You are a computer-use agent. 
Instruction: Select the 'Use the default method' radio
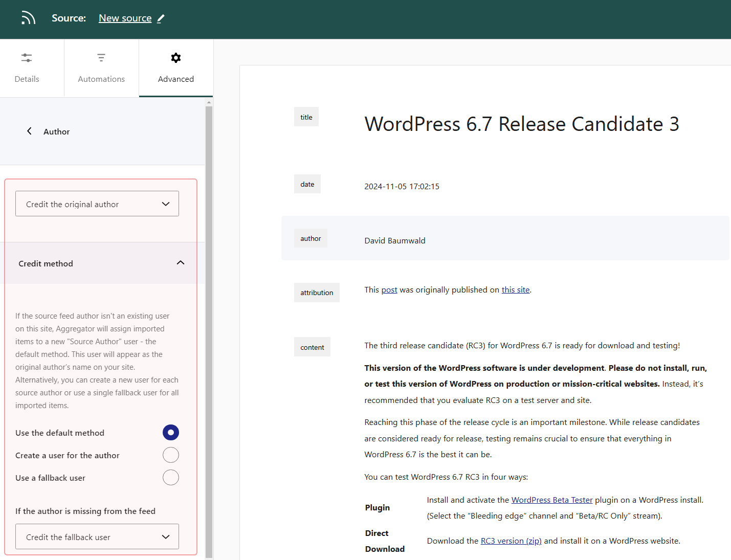click(170, 433)
